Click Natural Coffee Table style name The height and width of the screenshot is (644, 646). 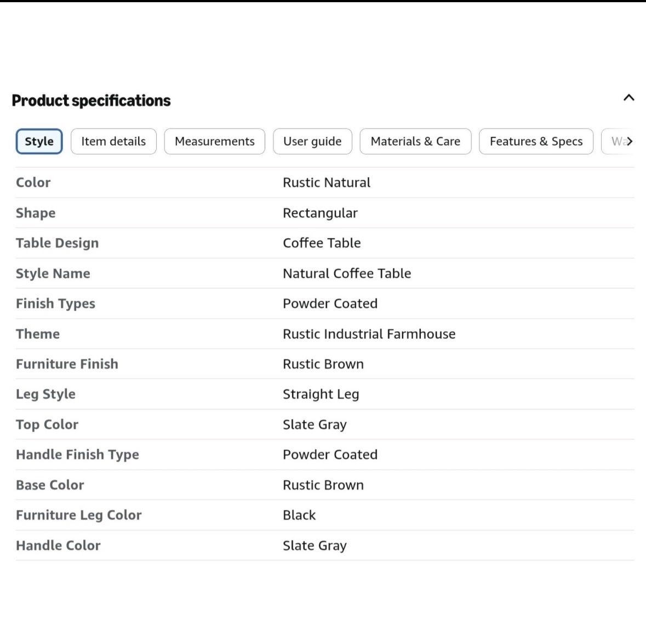pyautogui.click(x=347, y=273)
